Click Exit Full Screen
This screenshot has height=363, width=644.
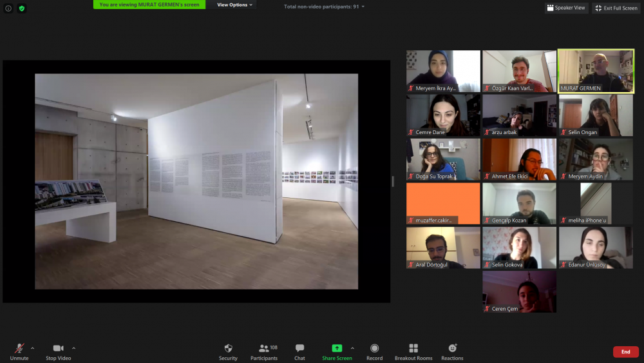pos(616,8)
